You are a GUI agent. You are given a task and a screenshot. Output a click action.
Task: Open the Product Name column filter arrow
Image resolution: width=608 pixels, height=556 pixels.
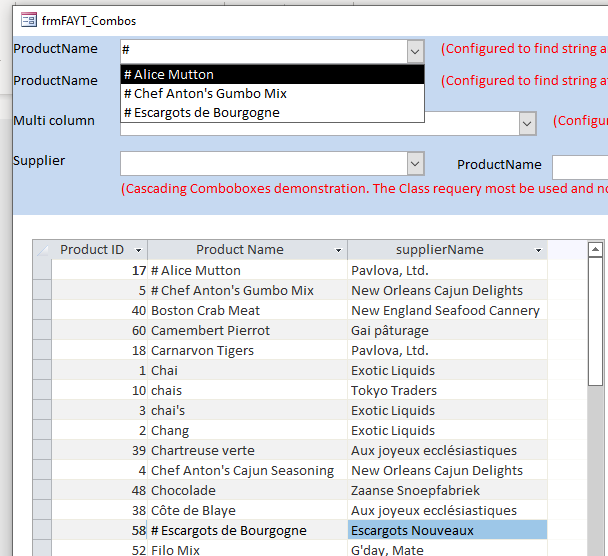[x=339, y=250]
